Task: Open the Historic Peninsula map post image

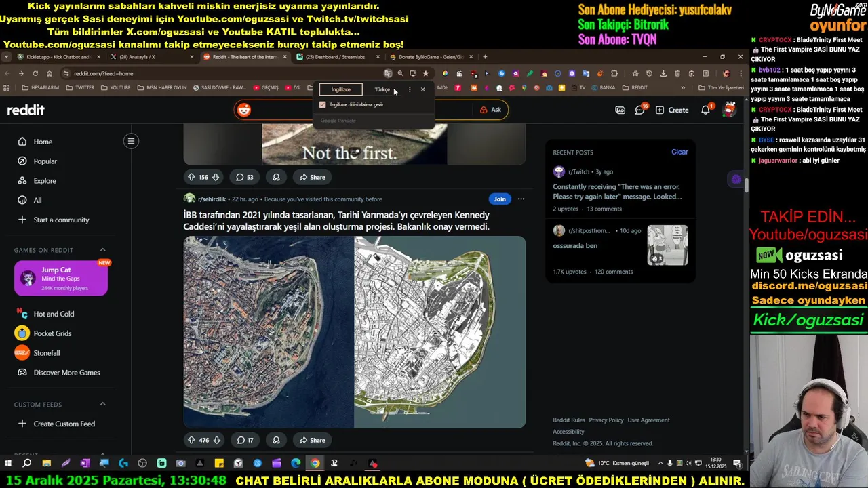Action: click(x=355, y=332)
